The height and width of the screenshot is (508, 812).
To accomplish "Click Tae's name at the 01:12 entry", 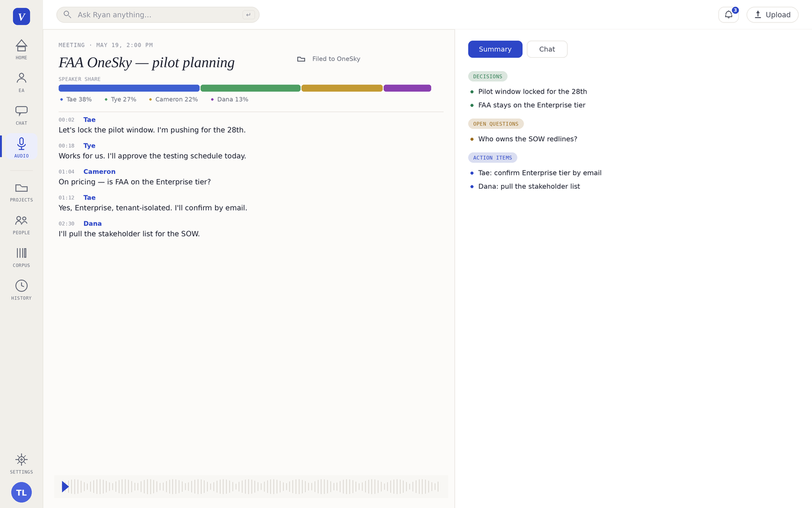I will click(89, 198).
